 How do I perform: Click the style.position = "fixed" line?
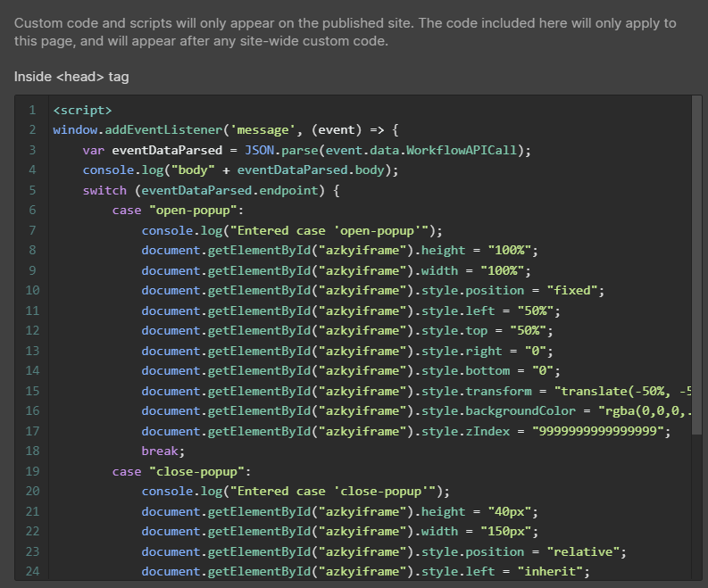click(372, 291)
